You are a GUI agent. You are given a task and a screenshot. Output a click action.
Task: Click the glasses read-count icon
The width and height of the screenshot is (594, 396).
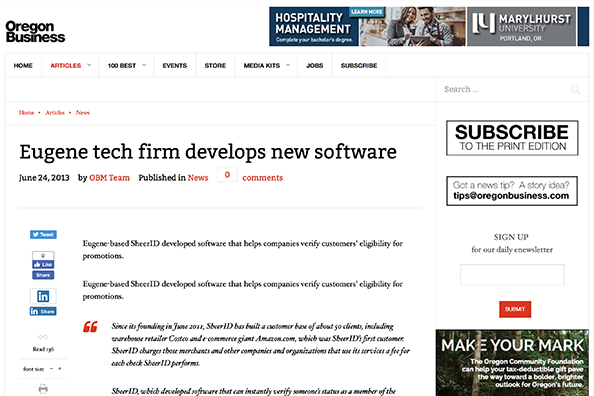43,337
